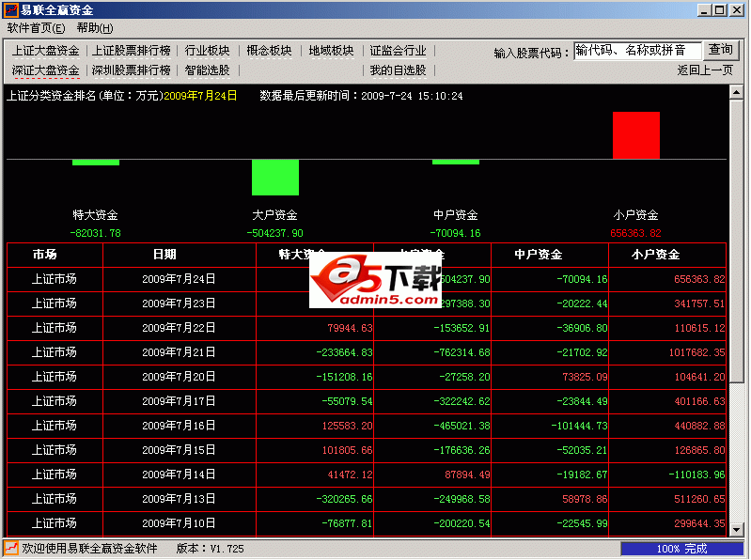Click the scrollbar up arrow
The height and width of the screenshot is (560, 751).
pyautogui.click(x=736, y=92)
